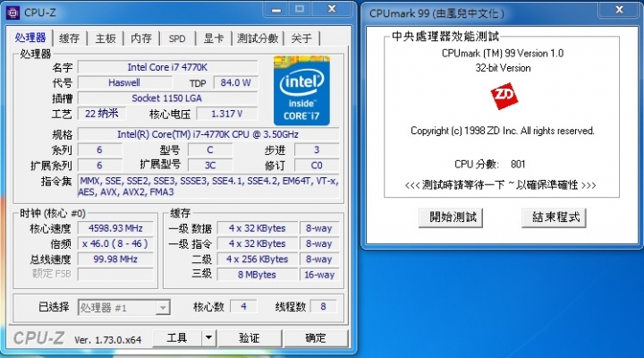
Task: Close the CPUmark 99 window
Action: tap(619, 10)
